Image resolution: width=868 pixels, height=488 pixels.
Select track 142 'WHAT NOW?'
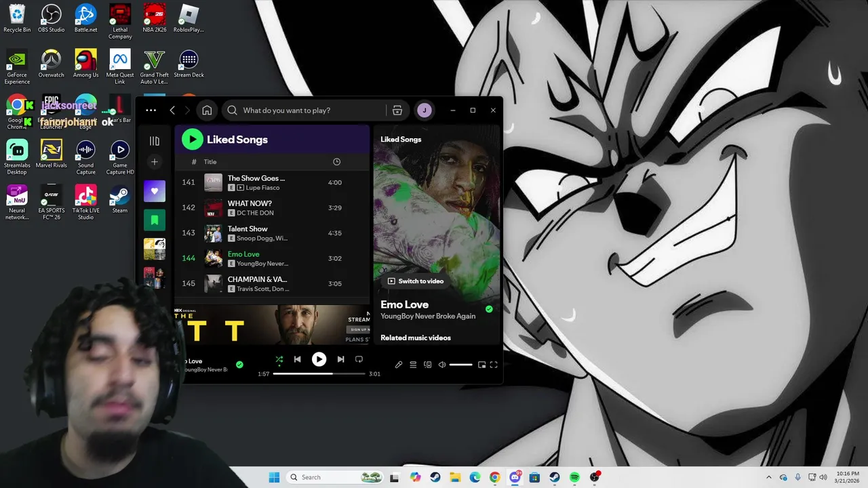272,208
